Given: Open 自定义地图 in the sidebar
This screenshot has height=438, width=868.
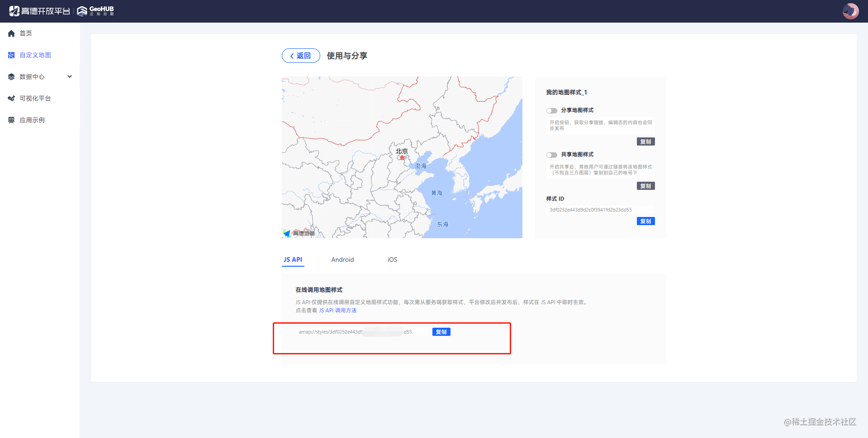Looking at the screenshot, I should pyautogui.click(x=35, y=55).
